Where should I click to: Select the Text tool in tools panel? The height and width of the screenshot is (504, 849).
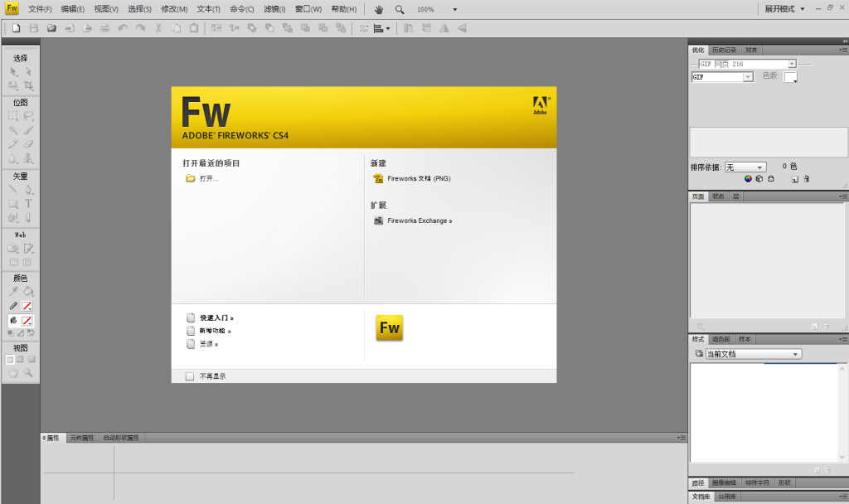(28, 203)
